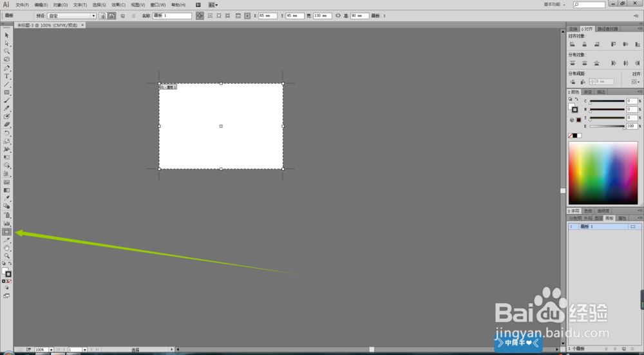Click the None color swatch in color panel
The image size is (644, 355).
[570, 135]
